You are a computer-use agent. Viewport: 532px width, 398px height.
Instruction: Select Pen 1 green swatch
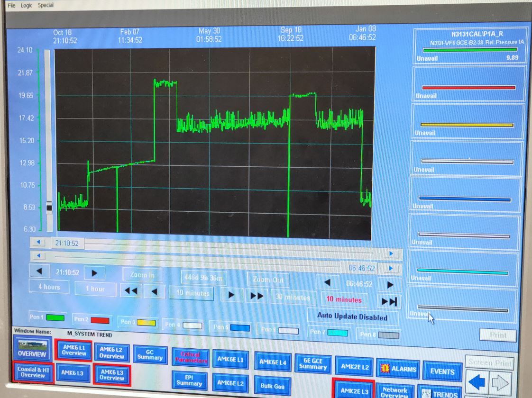tap(55, 317)
